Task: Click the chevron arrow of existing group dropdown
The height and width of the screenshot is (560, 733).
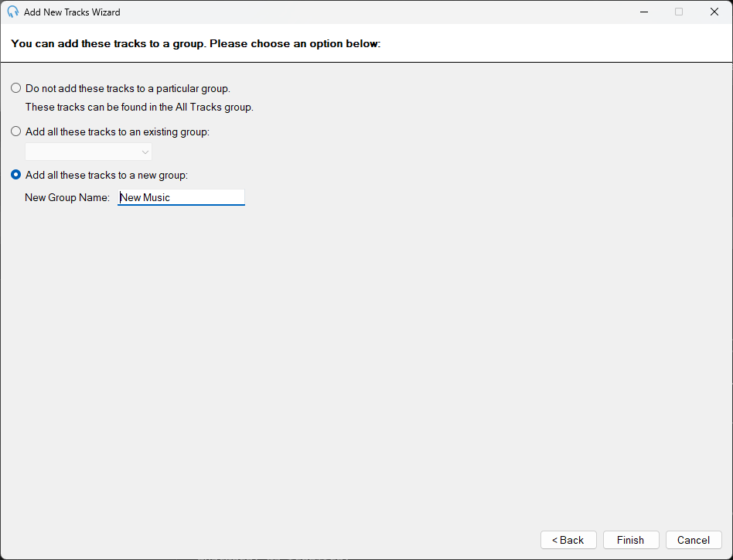Action: point(145,152)
